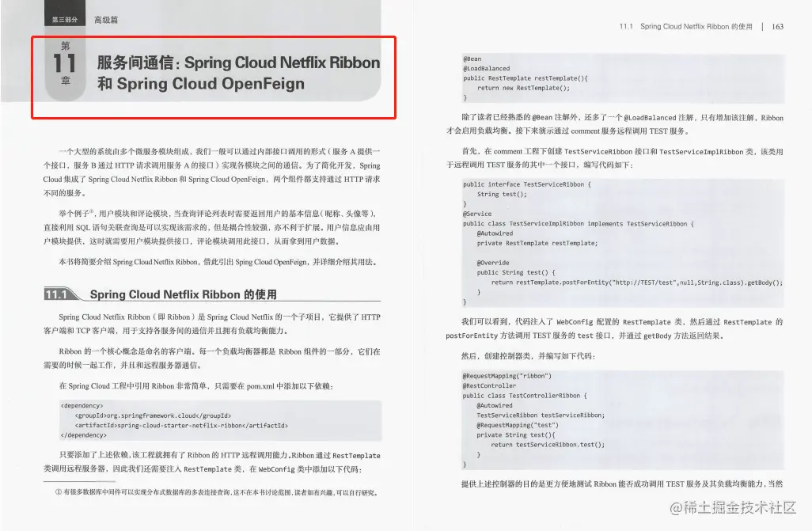812x531 pixels.
Task: Click code line "public RestTemplate restTemplate(){"
Action: (525, 78)
